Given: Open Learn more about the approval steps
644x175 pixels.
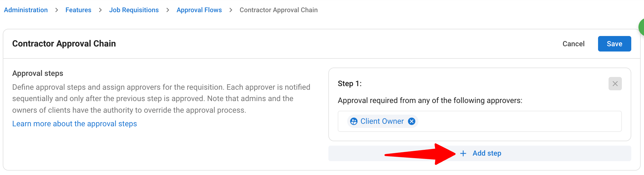Looking at the screenshot, I should pos(74,123).
